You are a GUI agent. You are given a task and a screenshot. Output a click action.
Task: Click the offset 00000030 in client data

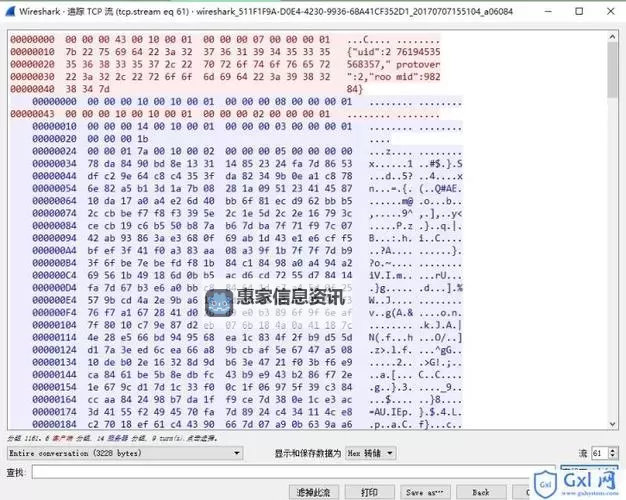tap(32, 77)
